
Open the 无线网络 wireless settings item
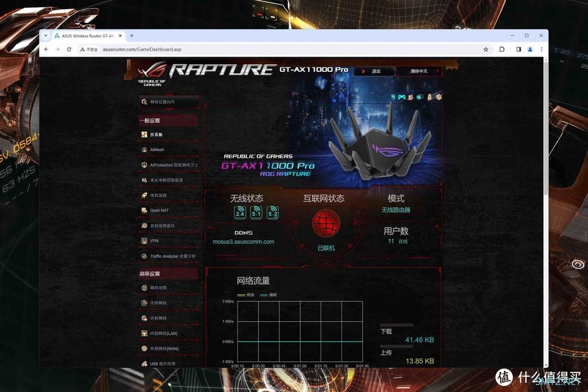pos(169,303)
